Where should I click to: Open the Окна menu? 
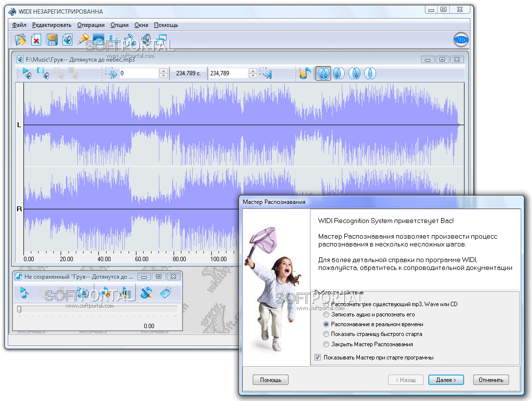(x=141, y=25)
